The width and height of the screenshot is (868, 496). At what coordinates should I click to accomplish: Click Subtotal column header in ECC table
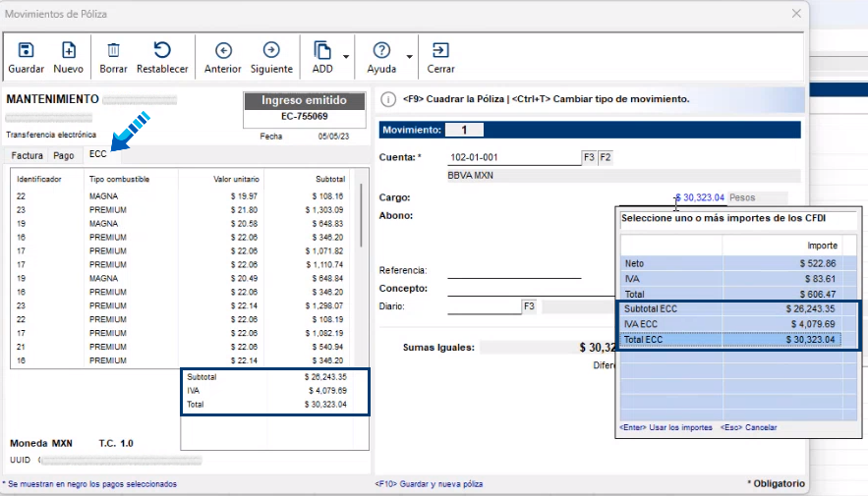tap(330, 179)
